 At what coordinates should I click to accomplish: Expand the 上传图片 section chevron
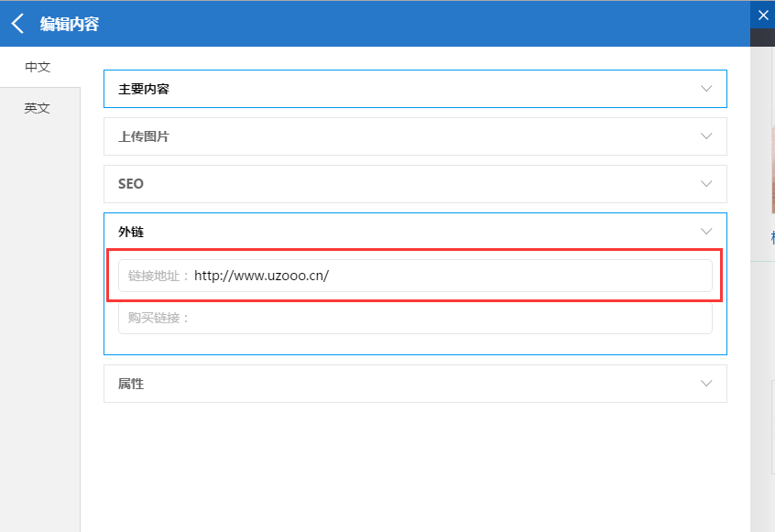coord(706,136)
